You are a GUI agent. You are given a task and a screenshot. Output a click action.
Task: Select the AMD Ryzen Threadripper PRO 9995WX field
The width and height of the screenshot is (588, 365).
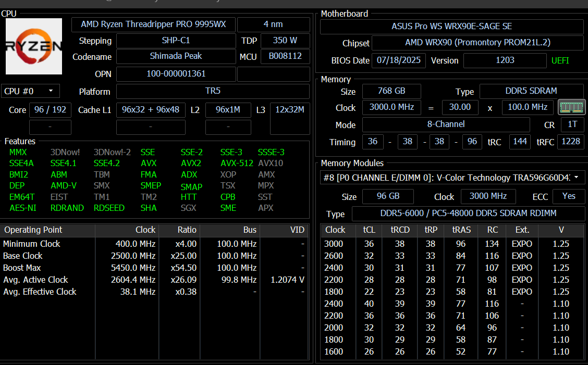[153, 24]
